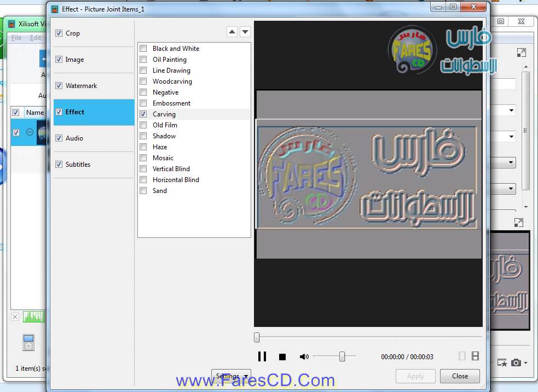Click the scroll-up arrow in the Xilisoft settings panel
The image size is (538, 392).
[x=526, y=67]
